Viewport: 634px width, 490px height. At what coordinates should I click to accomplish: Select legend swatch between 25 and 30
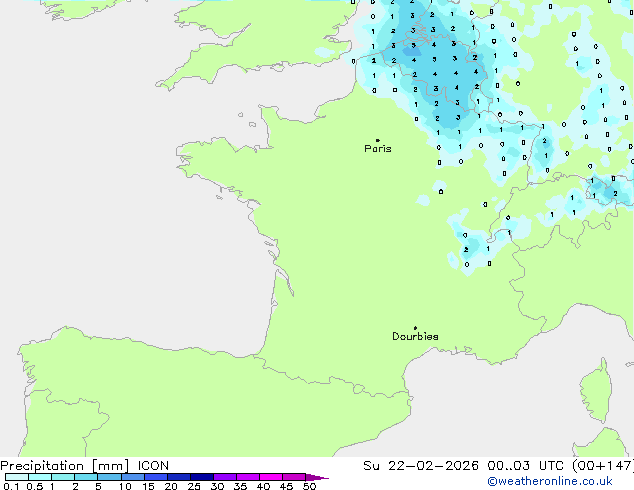click(202, 477)
